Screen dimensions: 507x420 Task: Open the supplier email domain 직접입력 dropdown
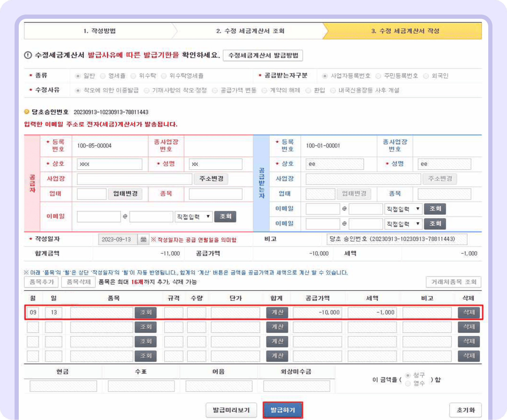pyautogui.click(x=194, y=217)
